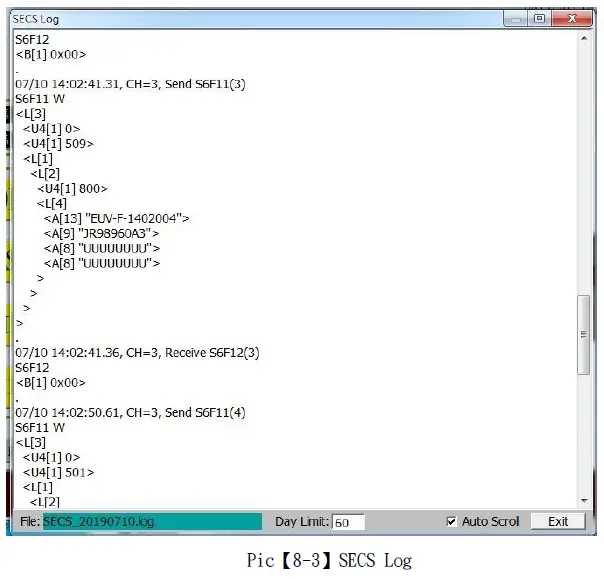Image resolution: width=604 pixels, height=579 pixels.
Task: Click the first A[8] "UUUUUUUU" line
Action: point(102,248)
